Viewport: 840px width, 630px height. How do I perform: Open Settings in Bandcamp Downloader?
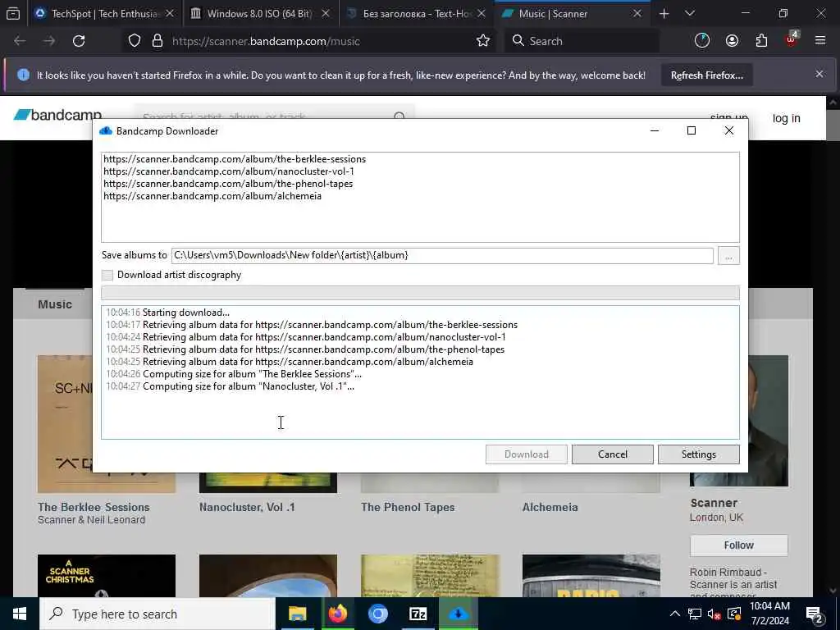699,454
